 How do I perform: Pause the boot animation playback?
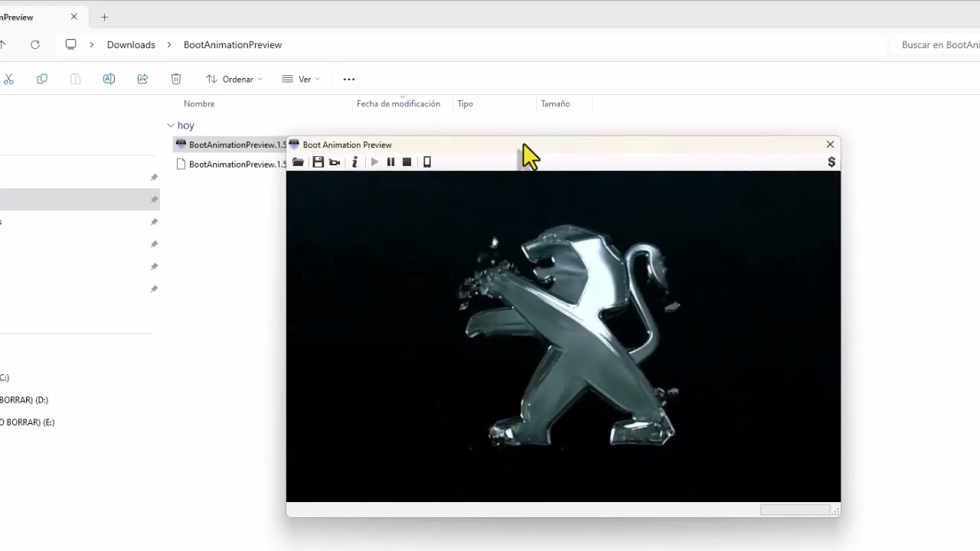click(390, 162)
